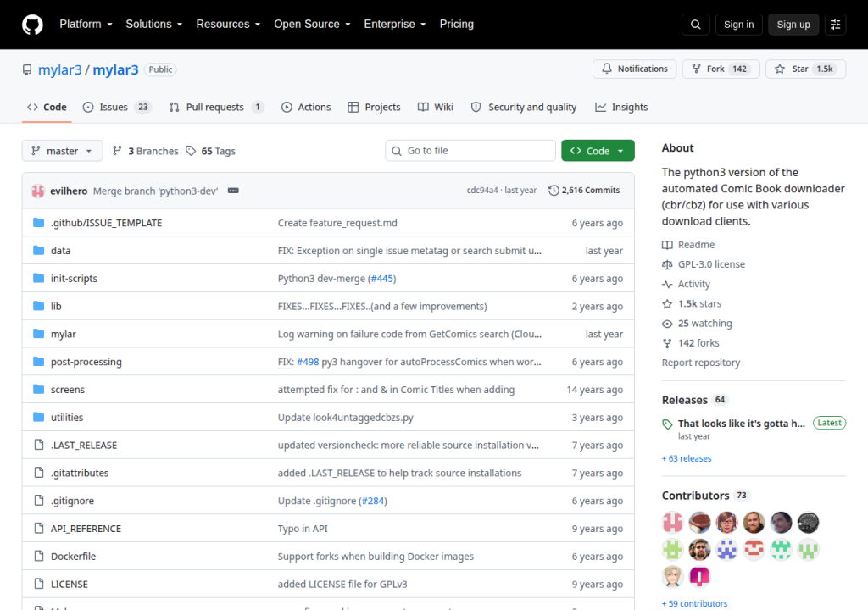Expand the Solutions menu
This screenshot has width=868, height=610.
(154, 25)
